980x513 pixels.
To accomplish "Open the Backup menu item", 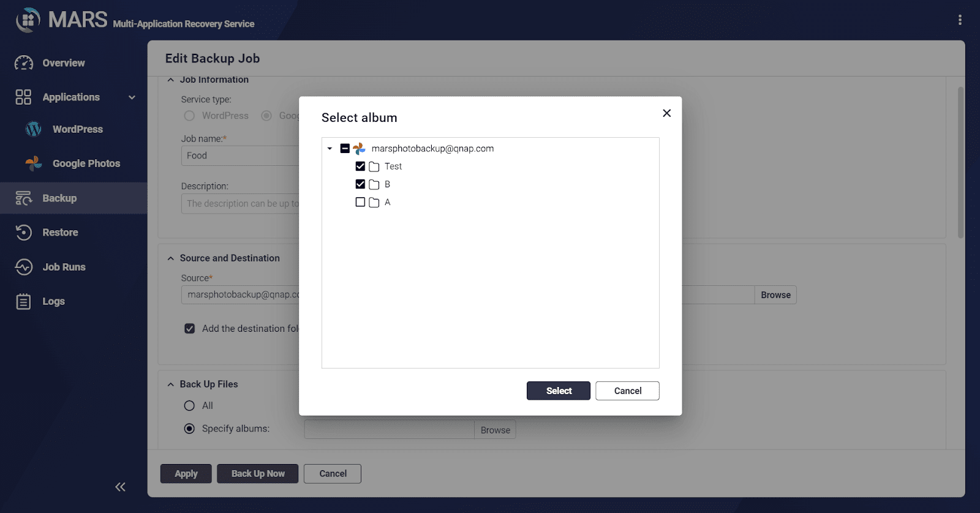I will tap(73, 198).
